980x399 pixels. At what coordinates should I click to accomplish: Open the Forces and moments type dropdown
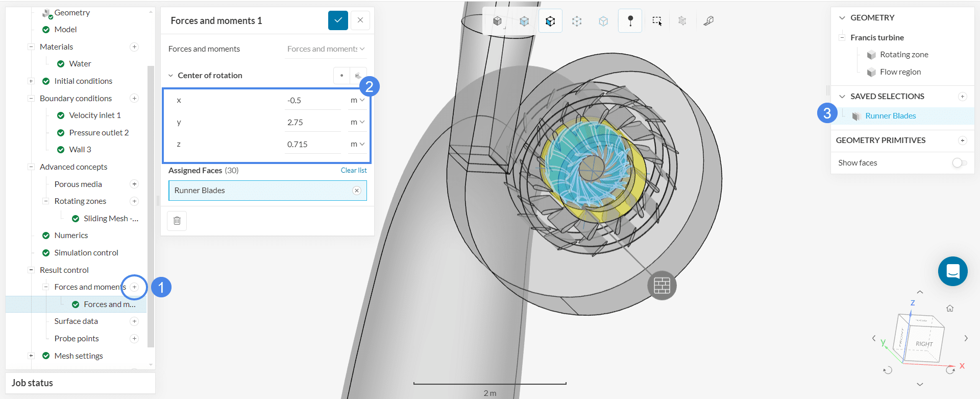(x=325, y=49)
